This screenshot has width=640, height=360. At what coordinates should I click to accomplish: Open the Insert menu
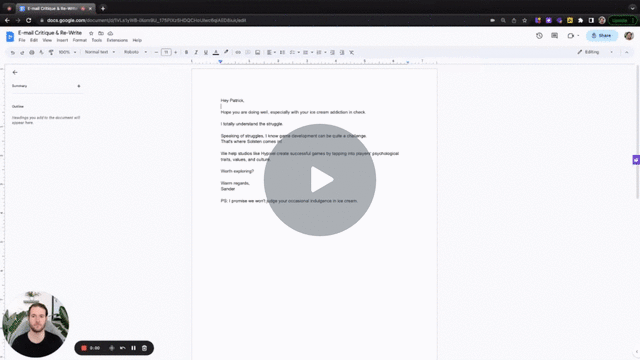pos(62,40)
